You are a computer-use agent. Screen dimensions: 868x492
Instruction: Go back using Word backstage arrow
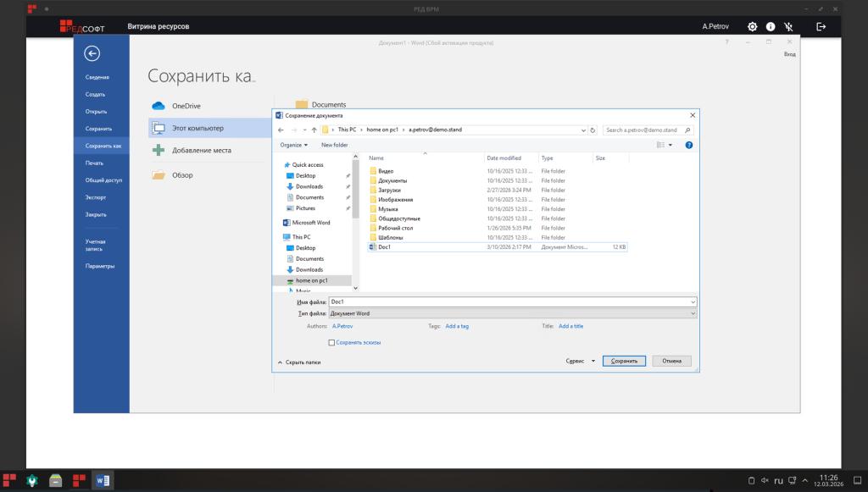(x=92, y=53)
